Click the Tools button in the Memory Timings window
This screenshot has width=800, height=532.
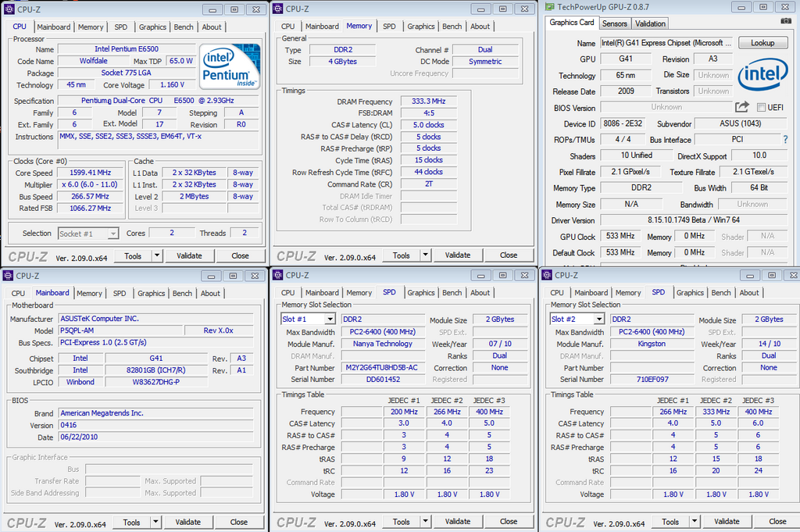click(401, 255)
